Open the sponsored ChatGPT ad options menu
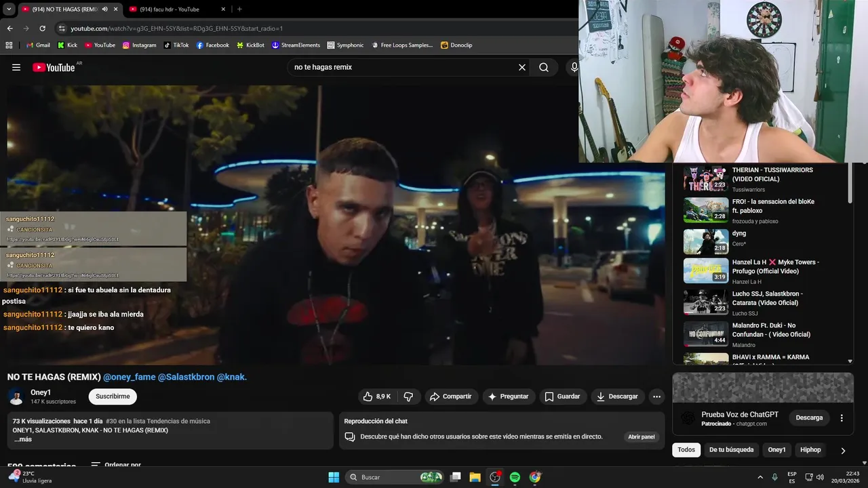The height and width of the screenshot is (488, 868). click(x=842, y=418)
